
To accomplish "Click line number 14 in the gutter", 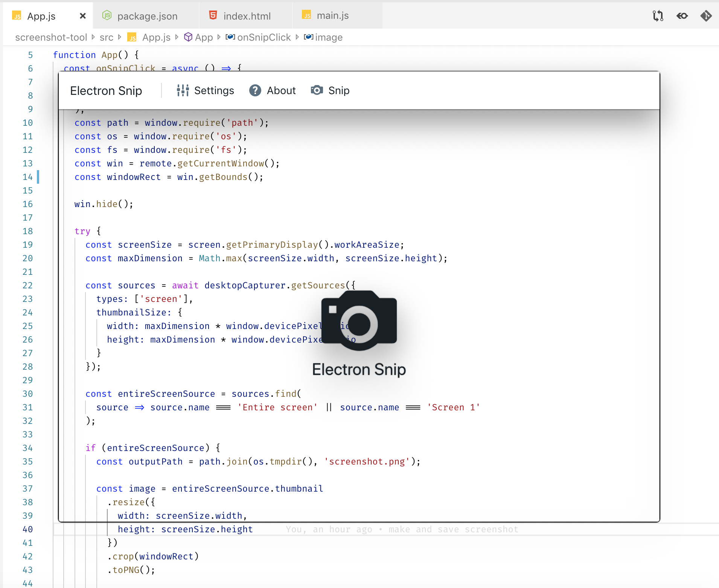I will click(x=27, y=177).
